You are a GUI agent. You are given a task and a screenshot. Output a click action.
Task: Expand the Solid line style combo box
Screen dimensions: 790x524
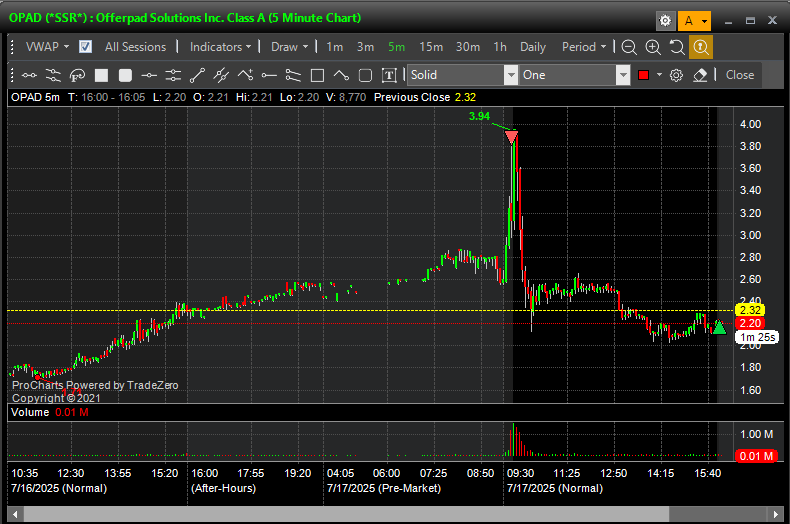coord(511,75)
